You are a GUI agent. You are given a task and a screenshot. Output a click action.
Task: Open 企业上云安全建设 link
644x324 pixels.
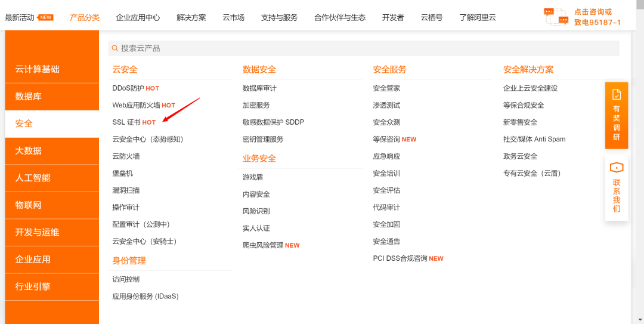pyautogui.click(x=531, y=88)
